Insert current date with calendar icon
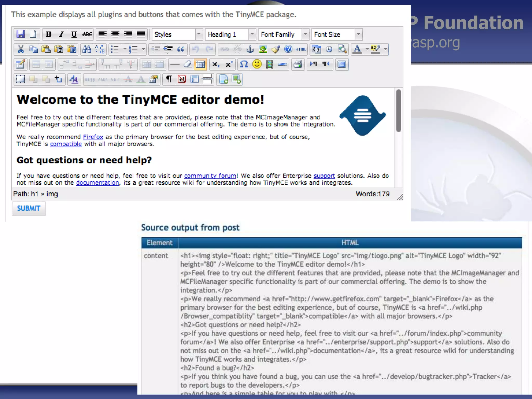 tap(316, 49)
